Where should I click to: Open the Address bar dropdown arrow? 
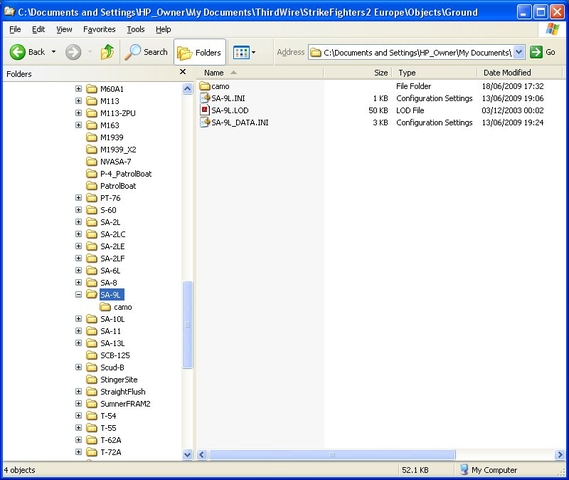point(519,52)
